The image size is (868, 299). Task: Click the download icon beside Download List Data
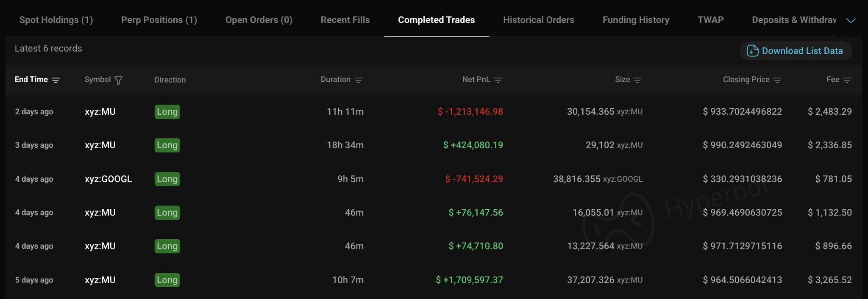[752, 51]
